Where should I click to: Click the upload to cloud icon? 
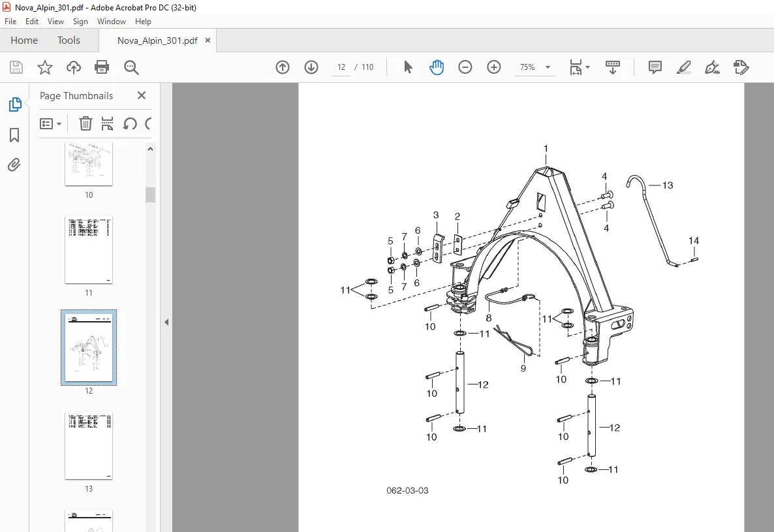[x=74, y=67]
